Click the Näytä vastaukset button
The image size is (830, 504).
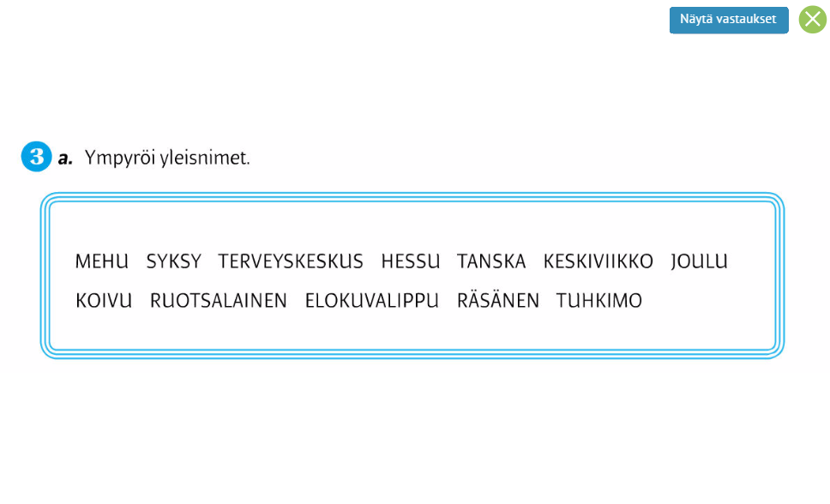pyautogui.click(x=728, y=20)
